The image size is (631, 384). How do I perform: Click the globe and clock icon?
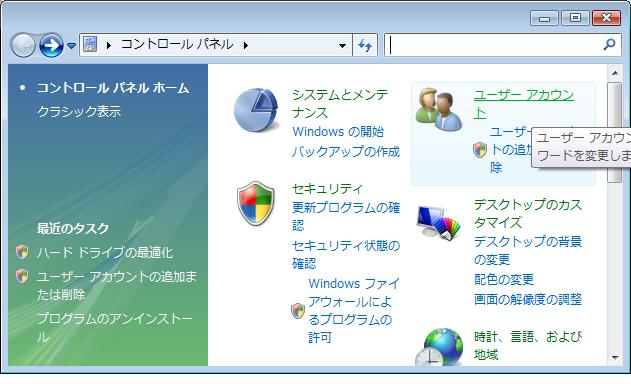439,347
